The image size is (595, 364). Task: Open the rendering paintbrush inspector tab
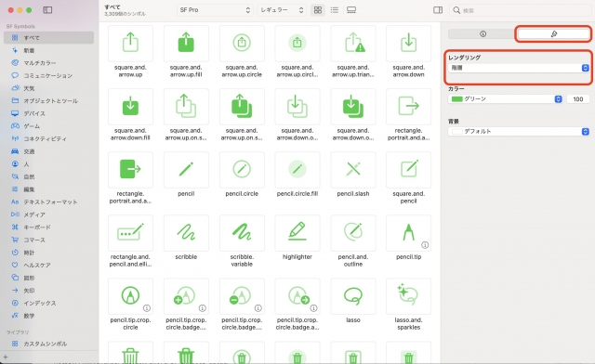click(x=554, y=33)
